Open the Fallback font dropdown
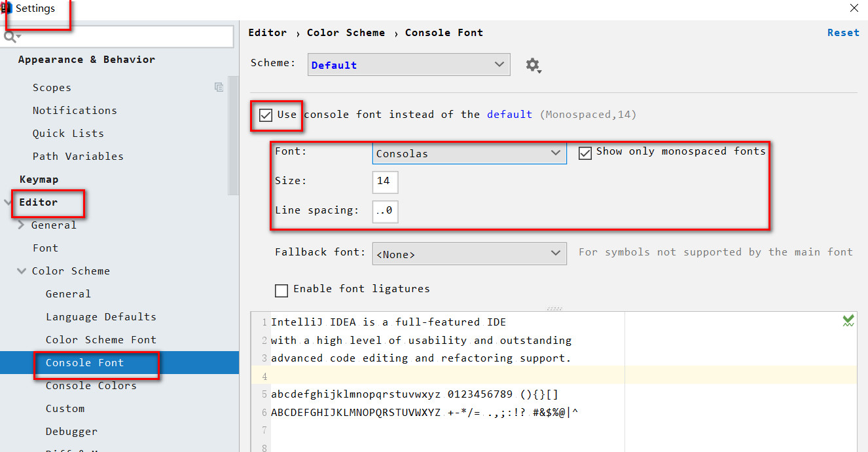This screenshot has width=868, height=452. pos(469,254)
